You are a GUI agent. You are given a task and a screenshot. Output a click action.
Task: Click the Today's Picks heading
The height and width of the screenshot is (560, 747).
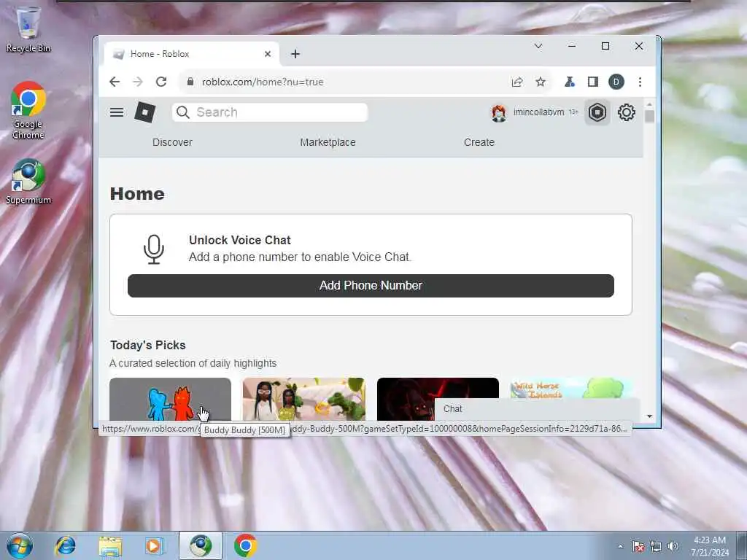point(148,345)
